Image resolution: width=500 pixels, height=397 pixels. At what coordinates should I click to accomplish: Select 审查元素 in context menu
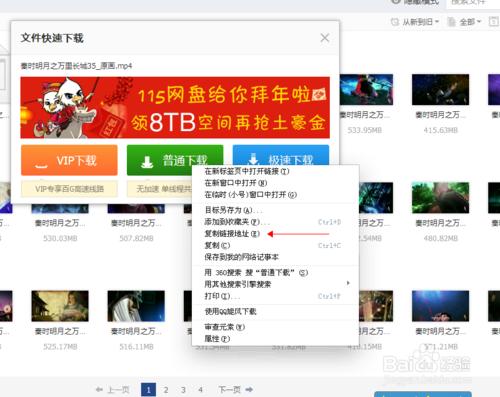[x=224, y=327]
